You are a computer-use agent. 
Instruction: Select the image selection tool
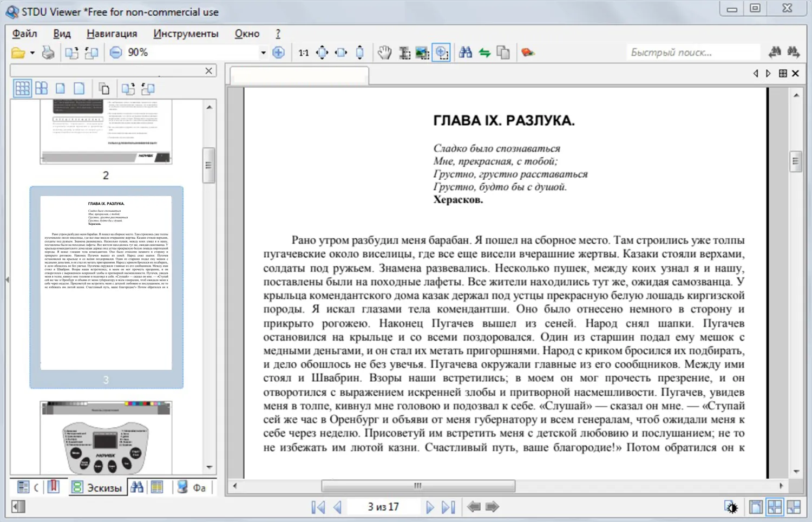click(x=422, y=53)
